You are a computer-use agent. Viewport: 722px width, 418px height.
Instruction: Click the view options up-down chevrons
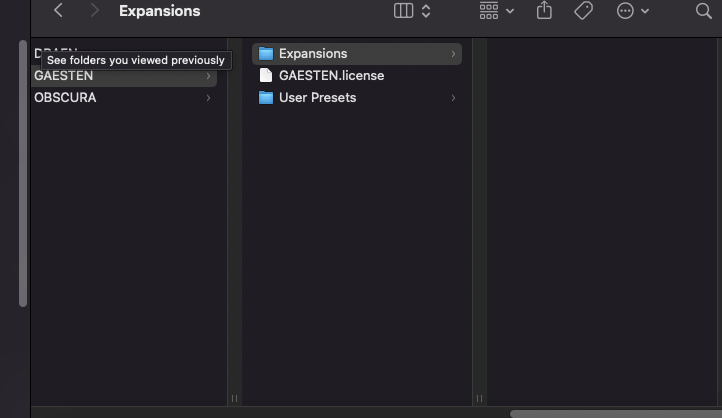tap(426, 11)
